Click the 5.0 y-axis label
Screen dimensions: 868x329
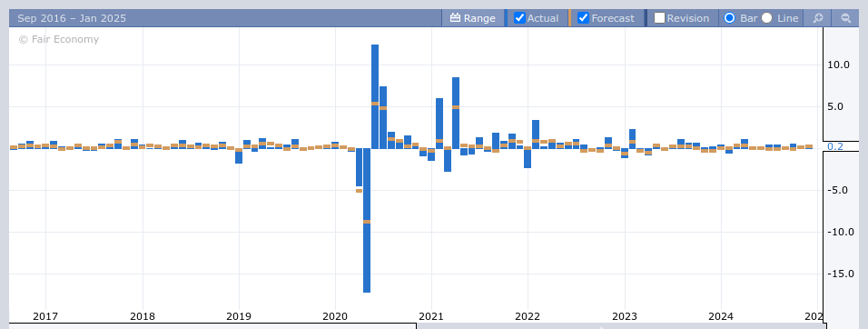pos(835,106)
